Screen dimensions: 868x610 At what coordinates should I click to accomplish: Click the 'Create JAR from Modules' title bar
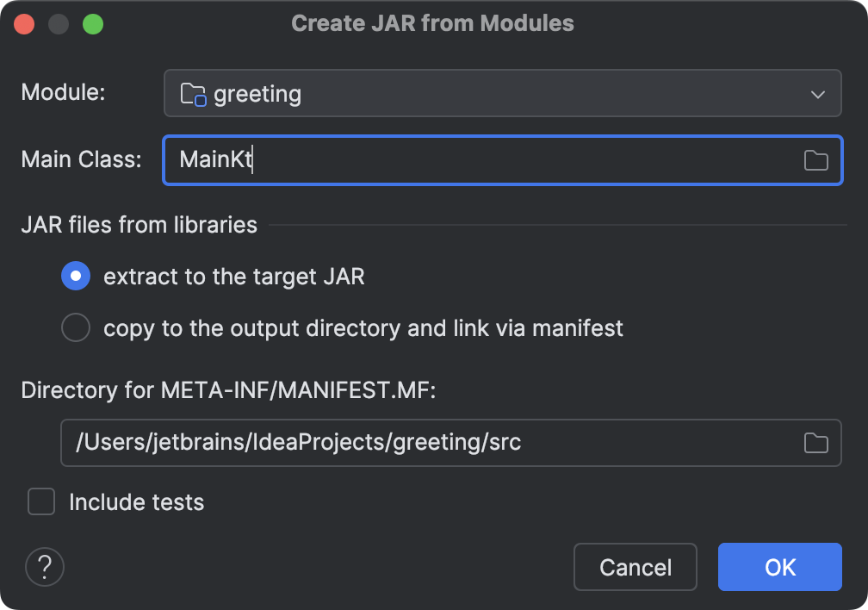point(432,23)
